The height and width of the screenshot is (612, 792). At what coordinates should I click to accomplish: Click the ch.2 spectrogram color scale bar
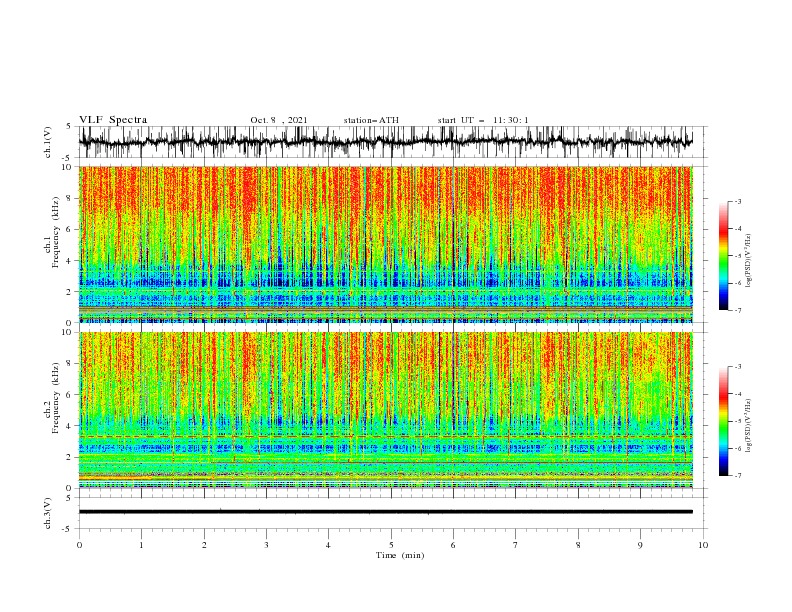(x=723, y=421)
